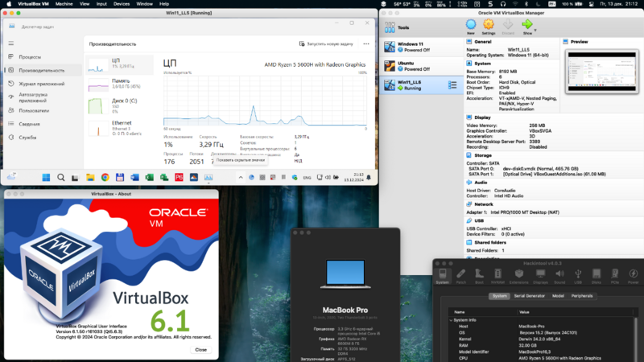
Task: Click guest taskbar clock 21:12
Action: coord(356,177)
